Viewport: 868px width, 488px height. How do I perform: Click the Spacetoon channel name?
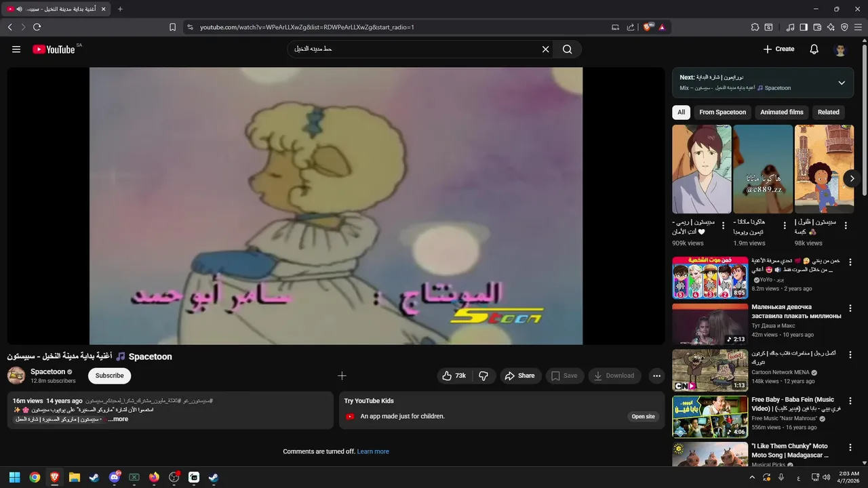point(47,371)
